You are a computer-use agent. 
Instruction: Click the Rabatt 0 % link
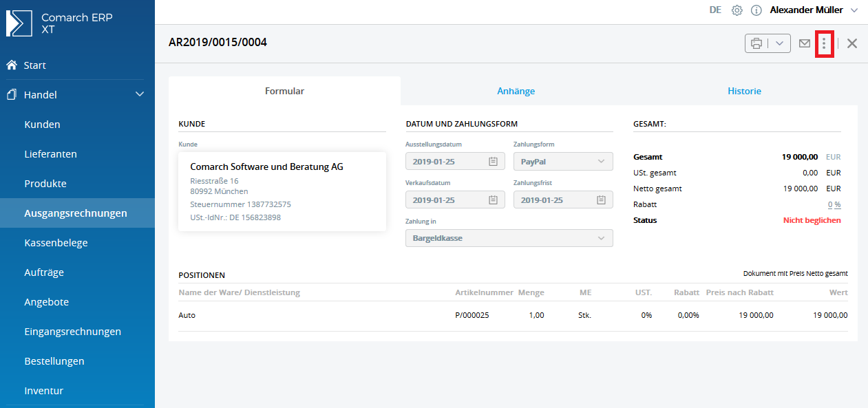click(x=834, y=204)
